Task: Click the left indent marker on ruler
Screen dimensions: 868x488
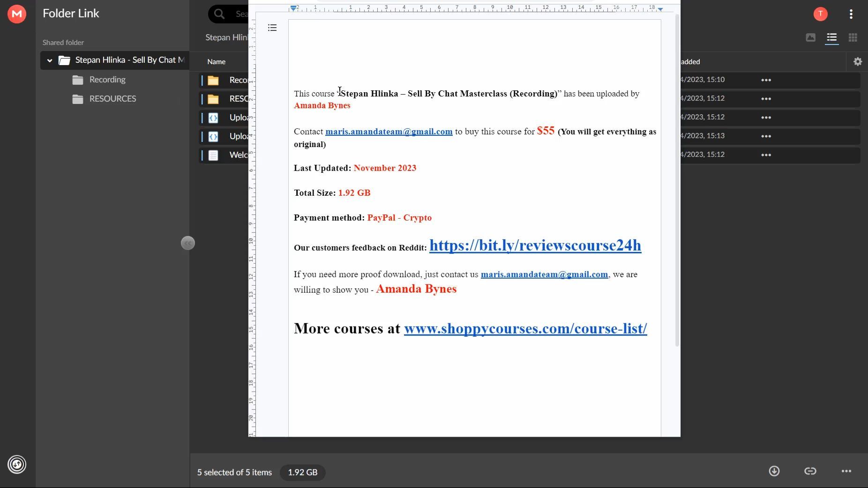Action: [293, 8]
